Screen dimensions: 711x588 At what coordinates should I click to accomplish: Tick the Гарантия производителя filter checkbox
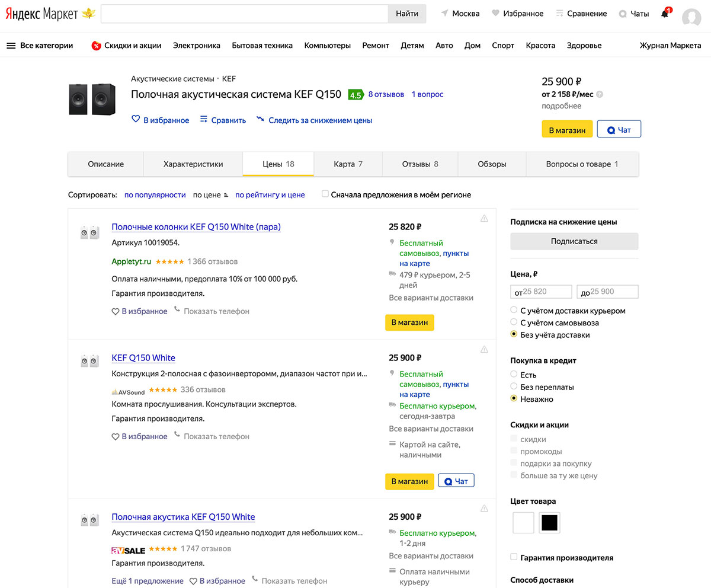(x=514, y=557)
